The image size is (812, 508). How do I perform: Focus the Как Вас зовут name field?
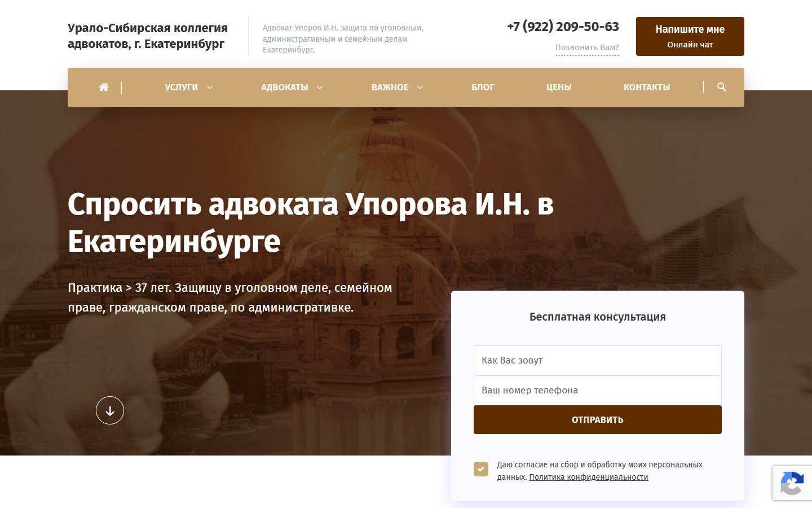pos(598,360)
